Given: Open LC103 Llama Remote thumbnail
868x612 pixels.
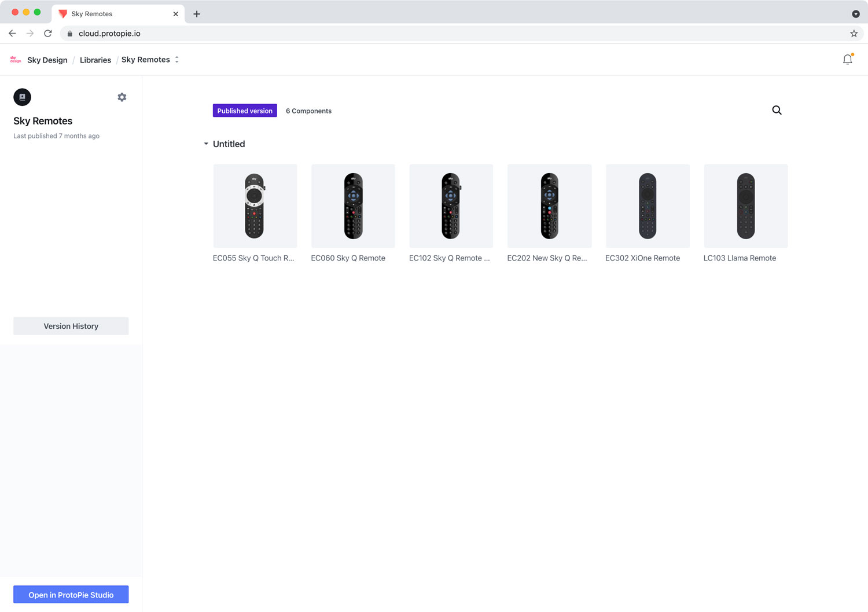Looking at the screenshot, I should 746,206.
